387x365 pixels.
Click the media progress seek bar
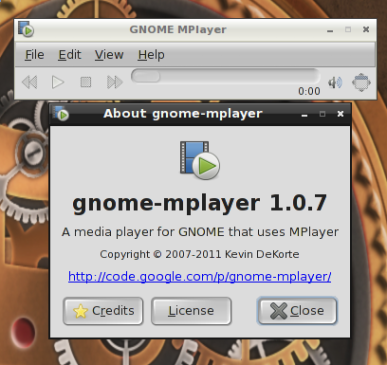point(225,76)
